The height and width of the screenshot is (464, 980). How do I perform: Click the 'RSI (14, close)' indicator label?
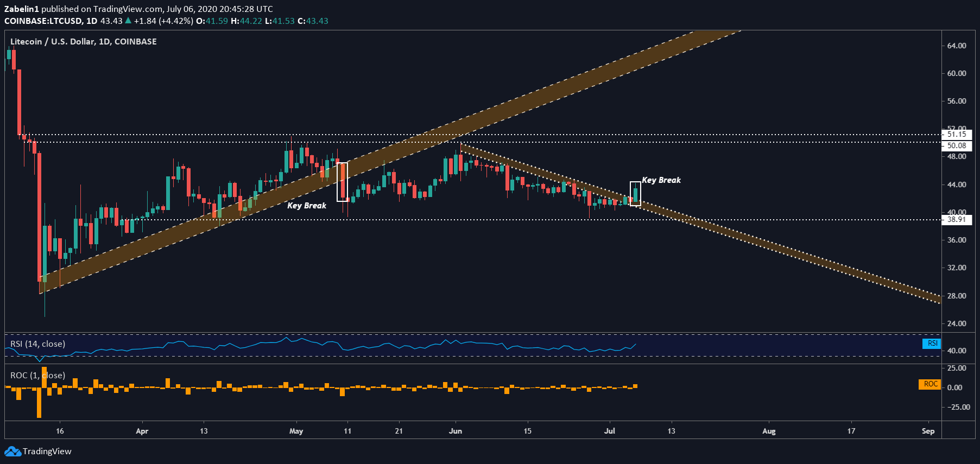(x=38, y=344)
